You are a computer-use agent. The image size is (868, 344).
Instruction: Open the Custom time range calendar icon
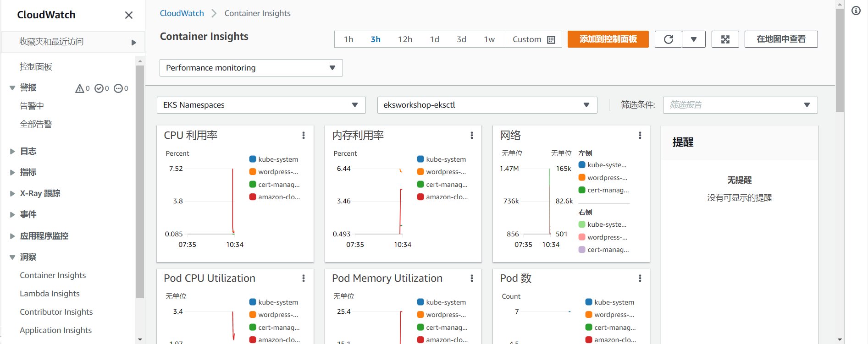coord(551,40)
